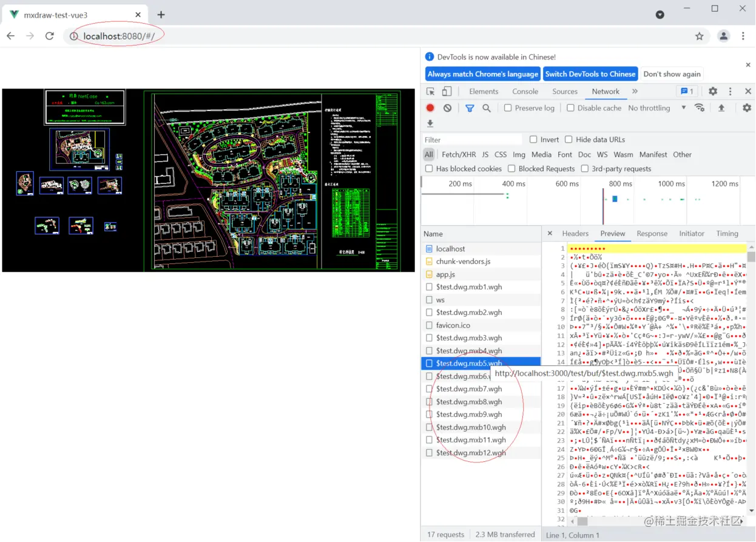Click the export HAR download icon
756x542 pixels.
430,124
